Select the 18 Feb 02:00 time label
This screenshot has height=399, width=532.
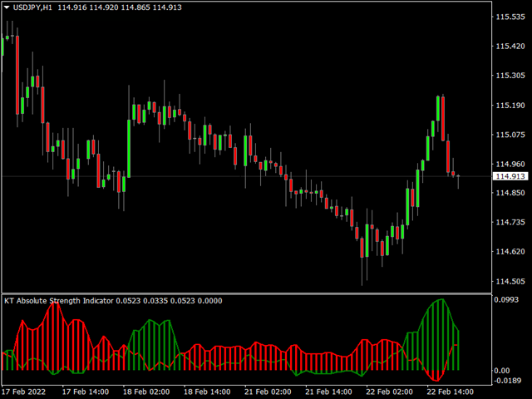tap(146, 392)
